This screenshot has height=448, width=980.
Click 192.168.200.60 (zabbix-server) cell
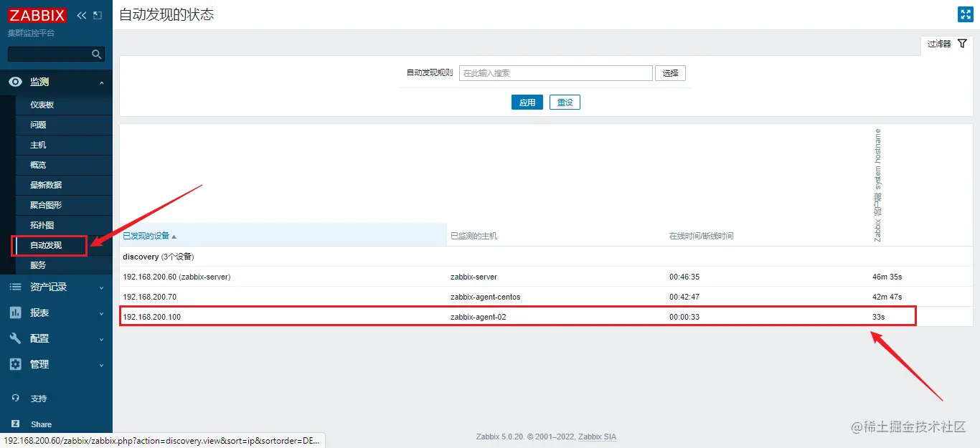(176, 277)
